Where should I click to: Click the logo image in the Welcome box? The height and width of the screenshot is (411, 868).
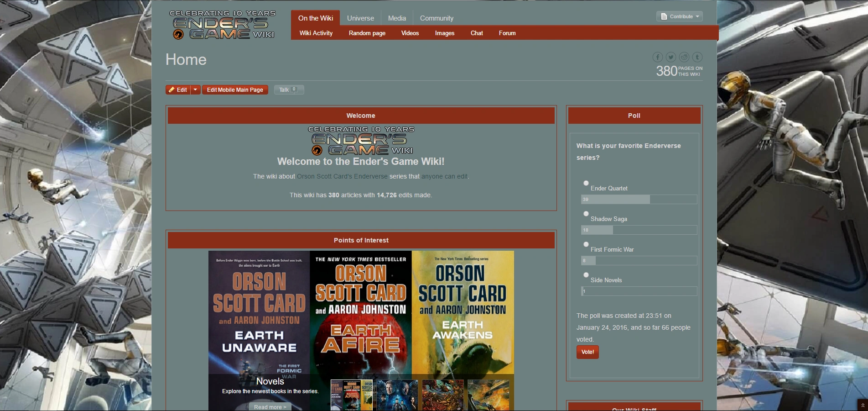(x=361, y=141)
